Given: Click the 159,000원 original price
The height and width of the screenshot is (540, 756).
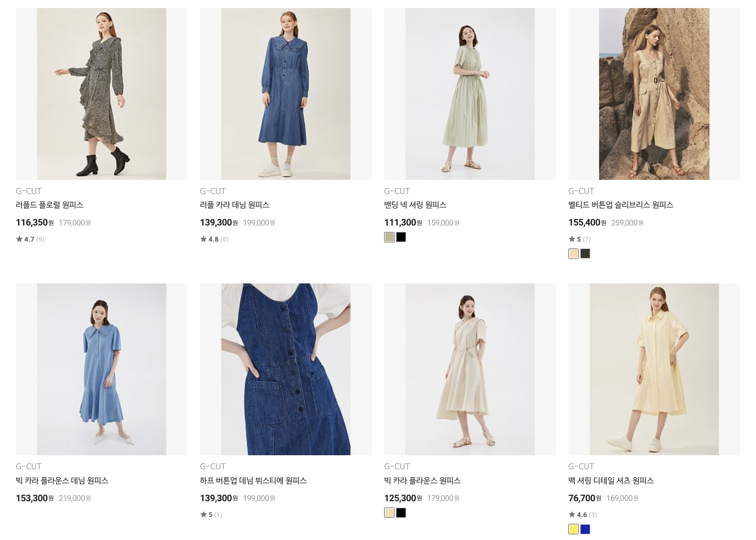Looking at the screenshot, I should coord(443,222).
